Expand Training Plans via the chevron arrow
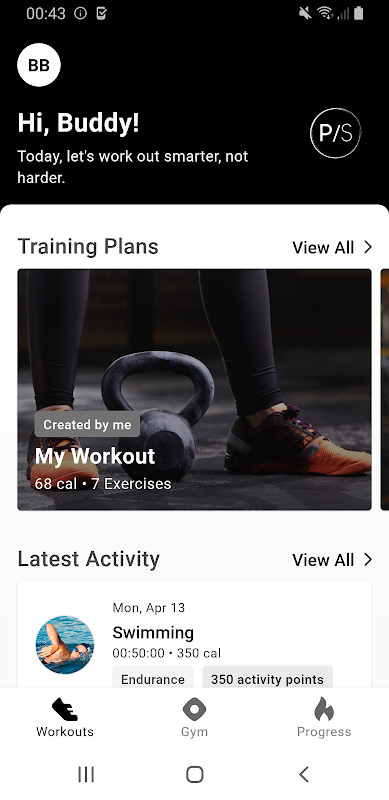 pos(368,247)
